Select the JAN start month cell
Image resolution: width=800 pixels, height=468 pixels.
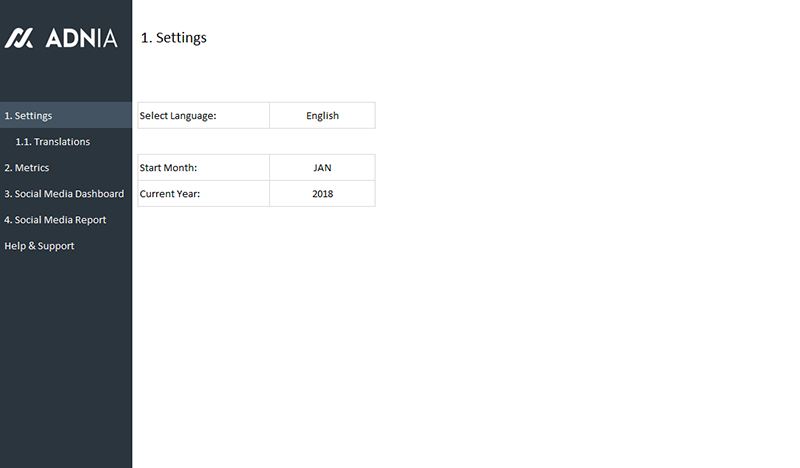point(322,168)
